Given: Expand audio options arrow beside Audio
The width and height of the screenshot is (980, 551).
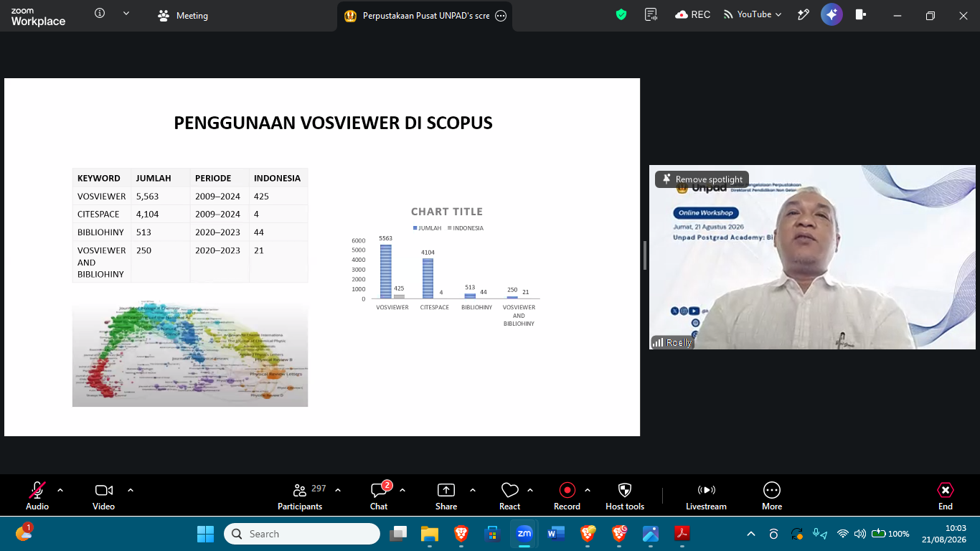Looking at the screenshot, I should (x=60, y=490).
